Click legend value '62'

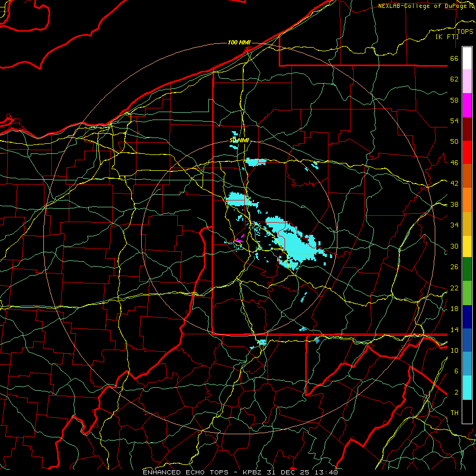click(454, 79)
